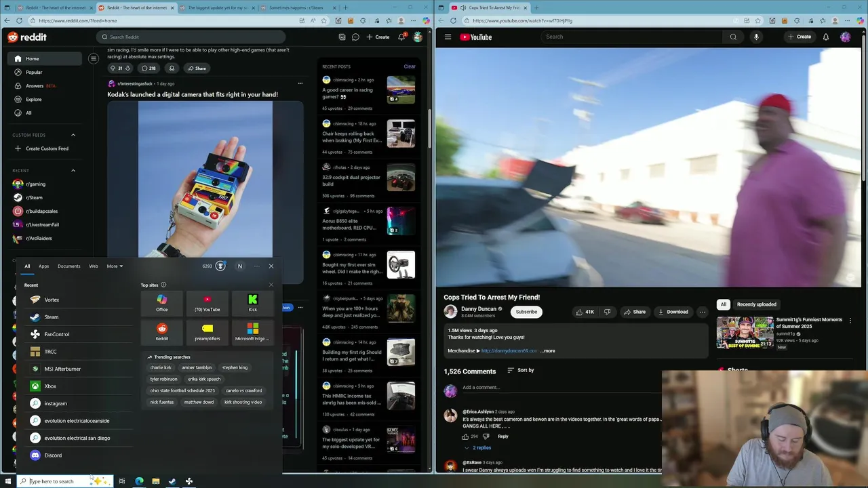This screenshot has width=868, height=488.
Task: Open Microsoft Edge from the taskbar
Action: tap(139, 481)
